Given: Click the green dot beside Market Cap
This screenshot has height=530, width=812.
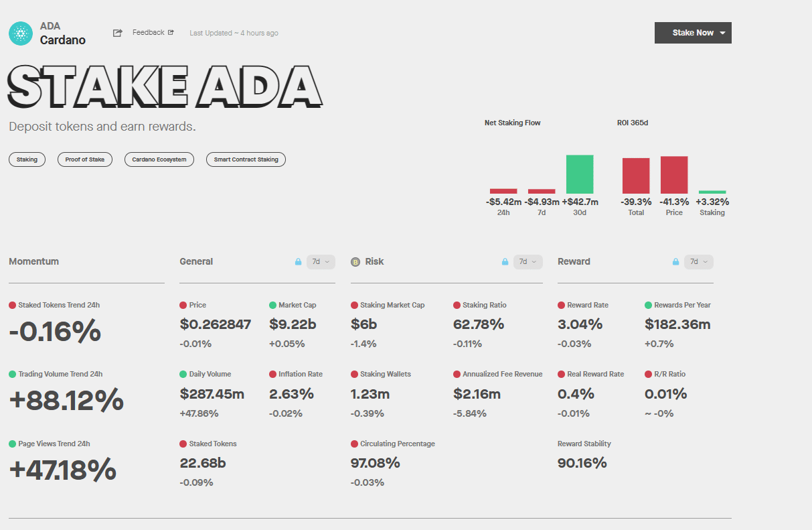Looking at the screenshot, I should click(x=272, y=305).
